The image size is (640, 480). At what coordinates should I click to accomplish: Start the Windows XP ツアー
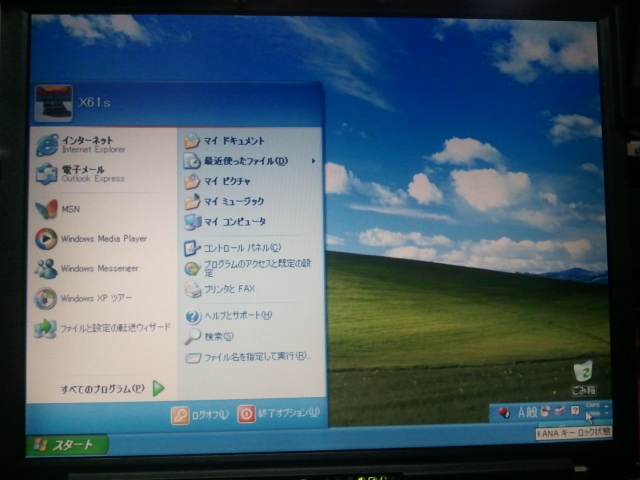[83, 298]
